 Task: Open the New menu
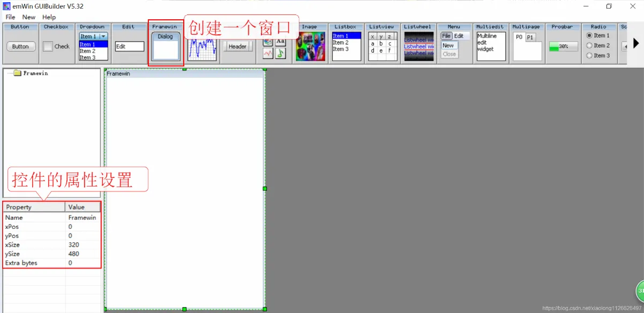[29, 17]
